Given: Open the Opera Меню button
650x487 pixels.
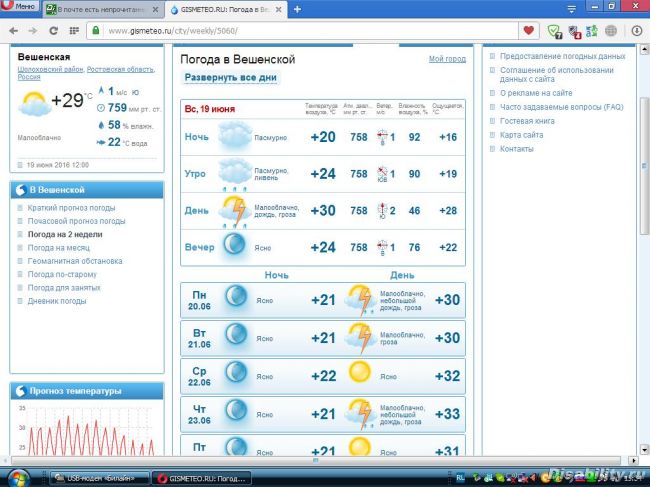Looking at the screenshot, I should 21,8.
